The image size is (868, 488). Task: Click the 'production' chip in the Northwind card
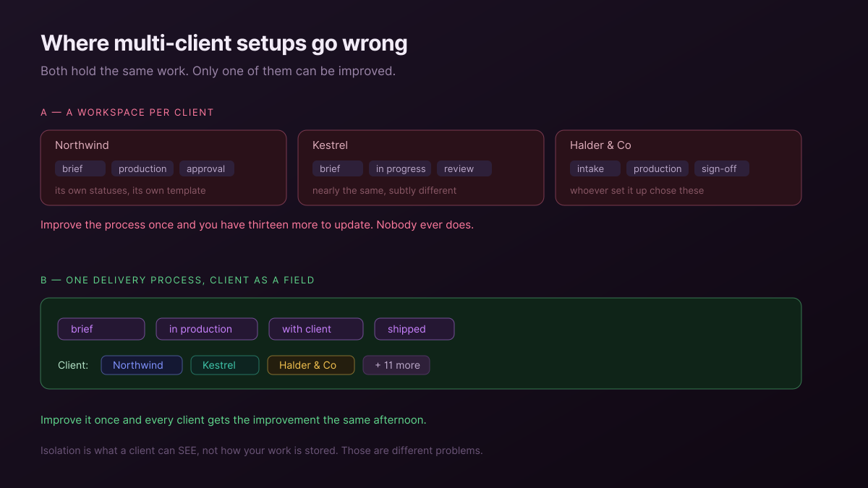(142, 168)
